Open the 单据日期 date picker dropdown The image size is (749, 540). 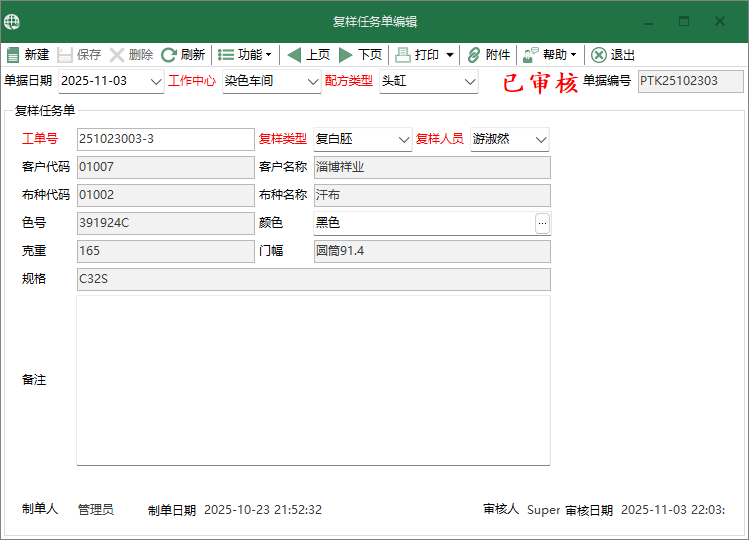click(156, 82)
